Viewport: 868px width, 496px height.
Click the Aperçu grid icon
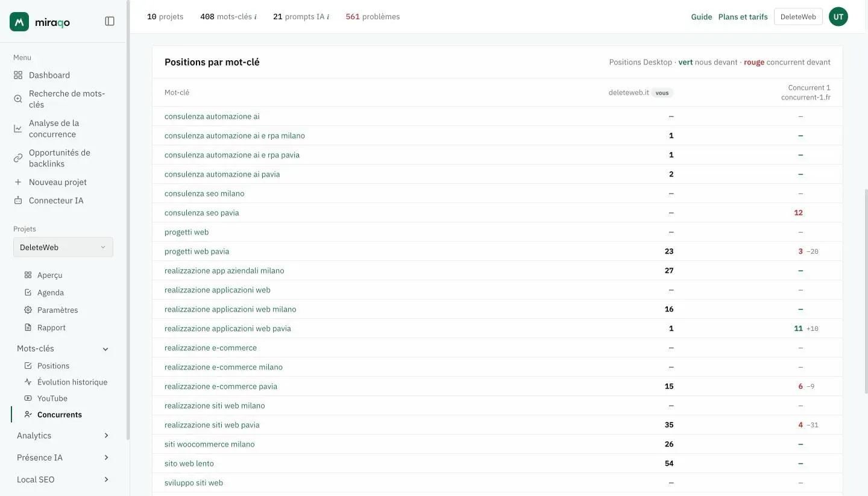pos(28,275)
